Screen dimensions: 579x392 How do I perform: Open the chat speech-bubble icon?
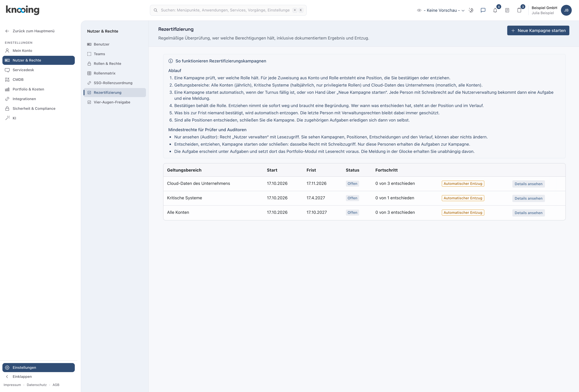[x=483, y=10]
